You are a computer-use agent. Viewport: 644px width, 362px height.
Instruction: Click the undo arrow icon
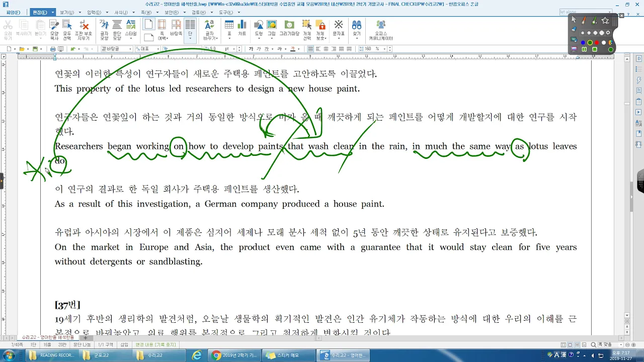[x=73, y=49]
